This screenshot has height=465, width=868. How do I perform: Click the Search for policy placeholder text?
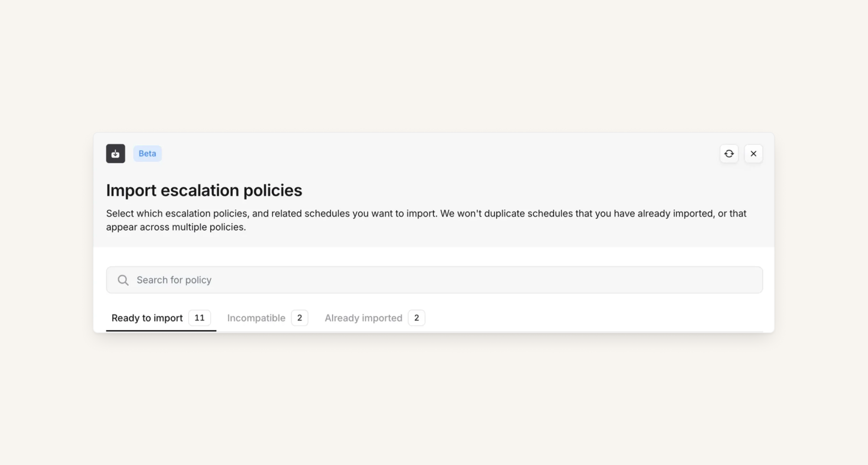click(174, 280)
